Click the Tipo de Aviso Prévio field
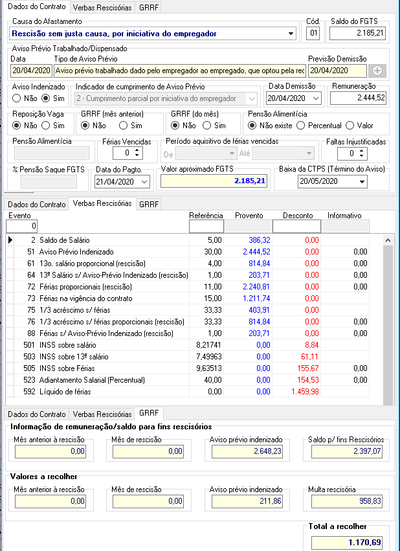 [179, 71]
